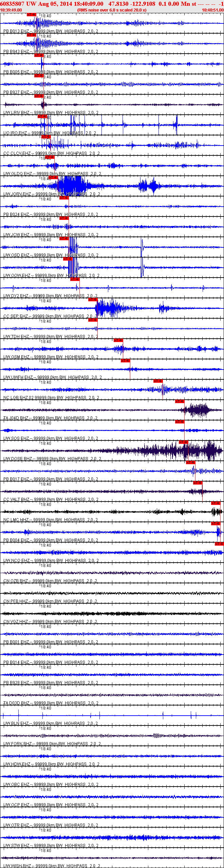Image resolution: width=224 pixels, height=868 pixels.
Task: Click the event ID 60835807 in the header
Action: (x=12, y=4)
